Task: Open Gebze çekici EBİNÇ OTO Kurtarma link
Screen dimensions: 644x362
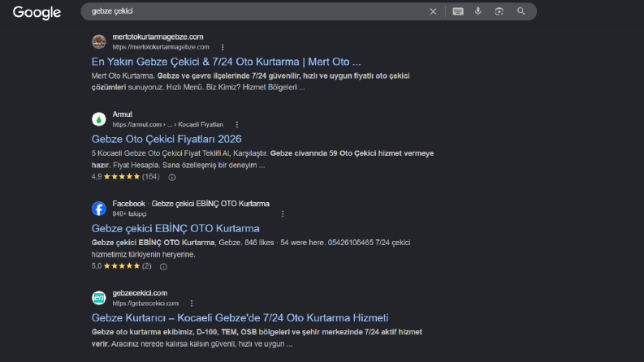Action: [175, 229]
